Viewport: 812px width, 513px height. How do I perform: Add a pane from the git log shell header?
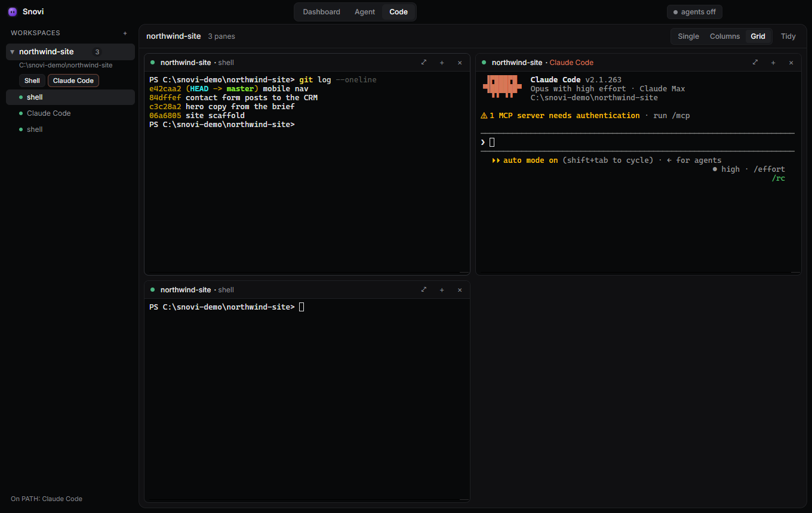click(442, 63)
